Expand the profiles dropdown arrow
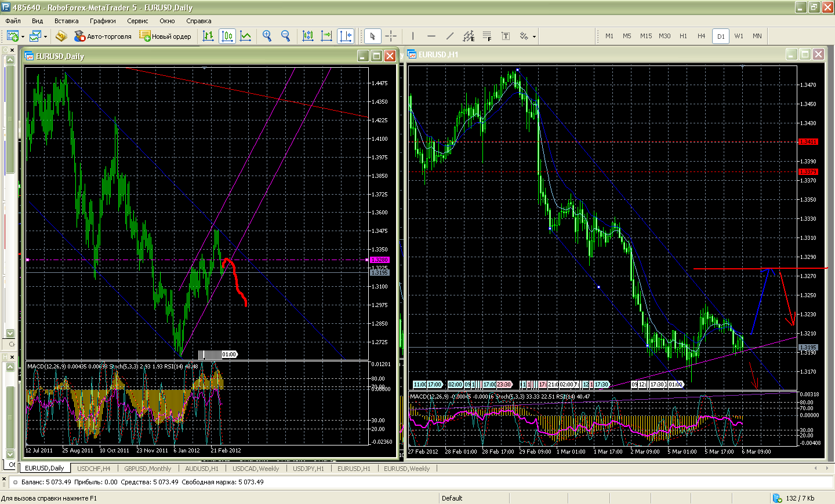The width and height of the screenshot is (835, 504). click(x=45, y=36)
